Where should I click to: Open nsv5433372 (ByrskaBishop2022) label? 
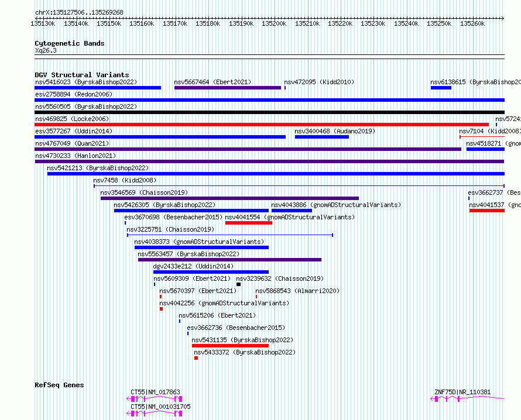(245, 352)
